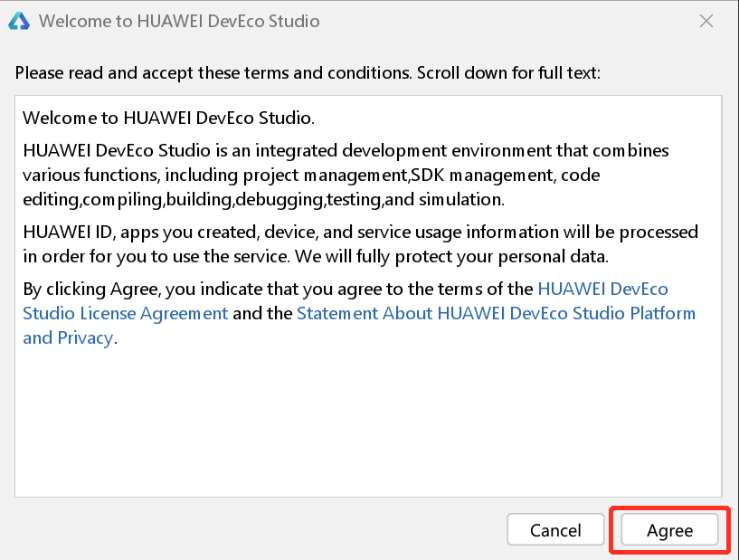Click the paragraph starting 'HUAWEI ID, apps you created'

pyautogui.click(x=361, y=244)
